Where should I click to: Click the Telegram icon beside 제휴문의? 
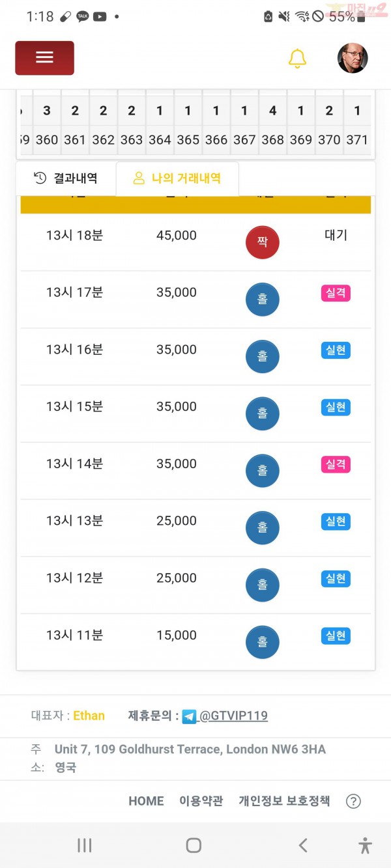(x=189, y=716)
